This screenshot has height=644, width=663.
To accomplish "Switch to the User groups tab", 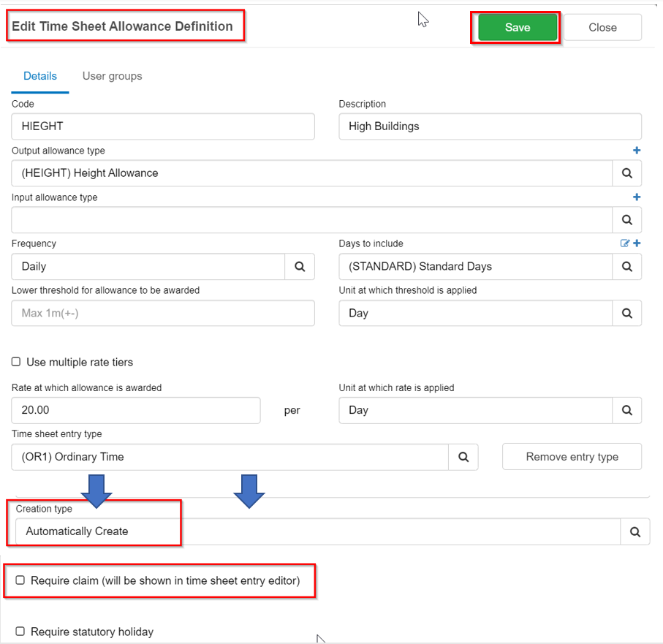I will pos(112,76).
